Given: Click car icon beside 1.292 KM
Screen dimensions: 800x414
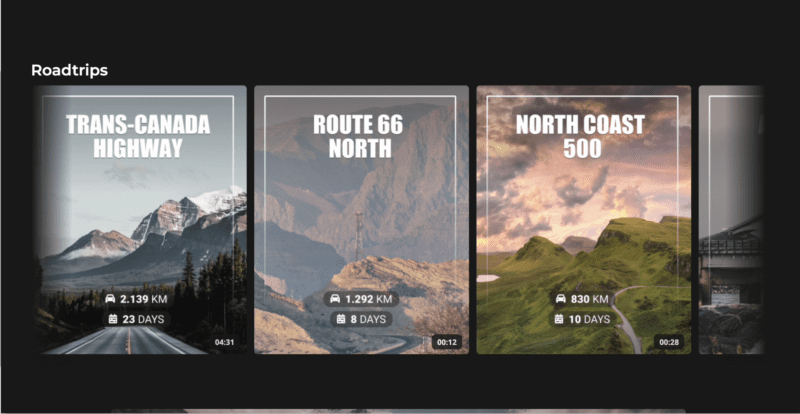Looking at the screenshot, I should point(335,299).
